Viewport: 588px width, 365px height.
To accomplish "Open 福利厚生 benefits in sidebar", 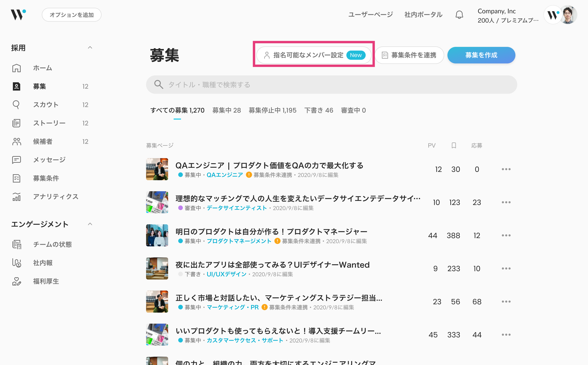I will 46,281.
